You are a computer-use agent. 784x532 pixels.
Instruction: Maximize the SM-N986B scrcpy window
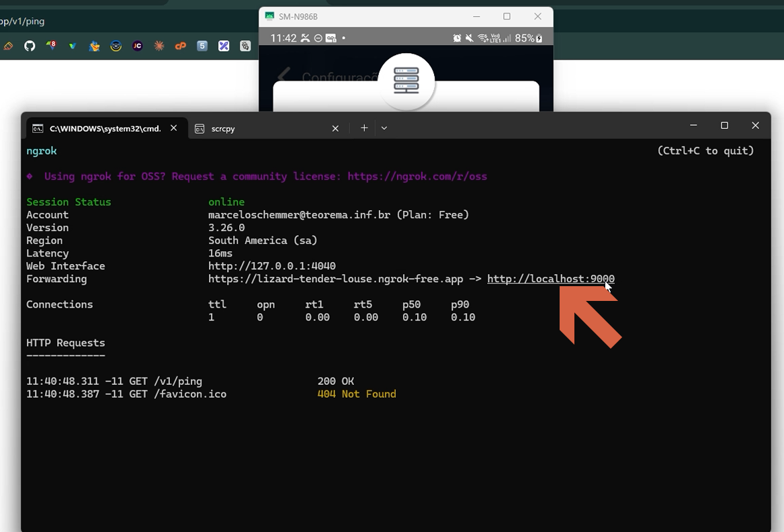click(x=507, y=17)
